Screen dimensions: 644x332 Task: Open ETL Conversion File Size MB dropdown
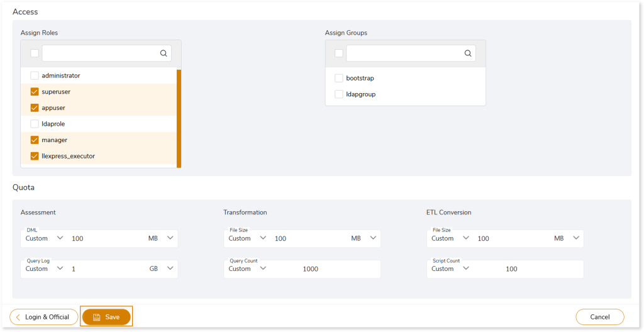tap(567, 238)
